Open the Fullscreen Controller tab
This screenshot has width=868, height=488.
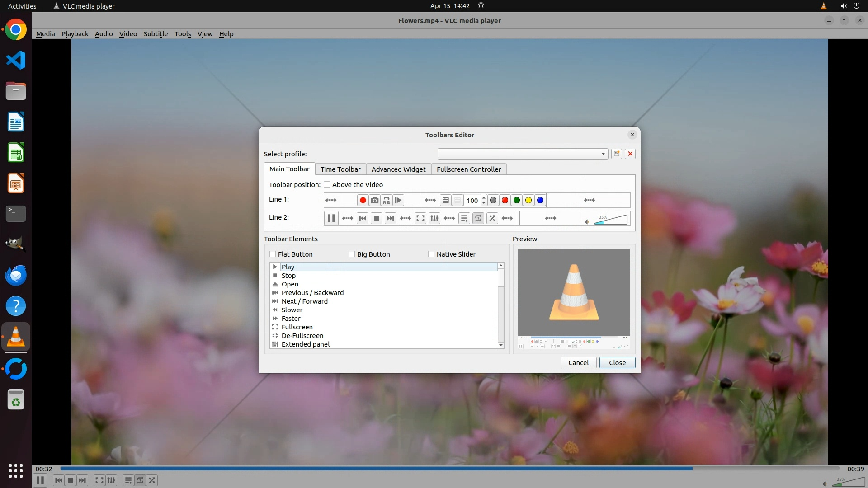point(468,169)
